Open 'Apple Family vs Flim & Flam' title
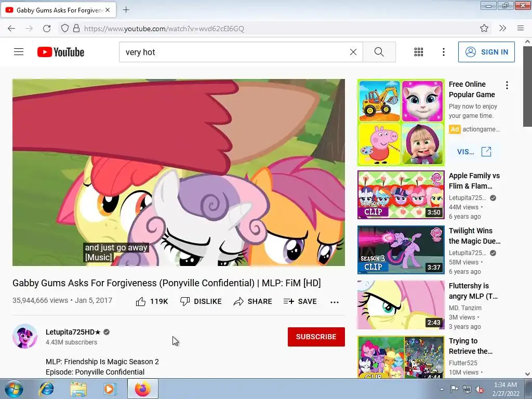Image resolution: width=532 pixels, height=399 pixels. [x=474, y=181]
